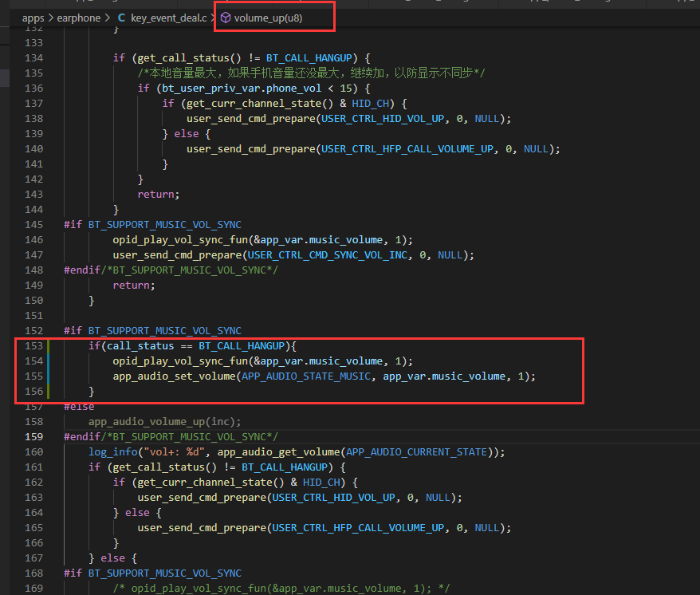Place cursor in the Chinese comment on line 135
This screenshot has height=595, width=700.
point(311,73)
